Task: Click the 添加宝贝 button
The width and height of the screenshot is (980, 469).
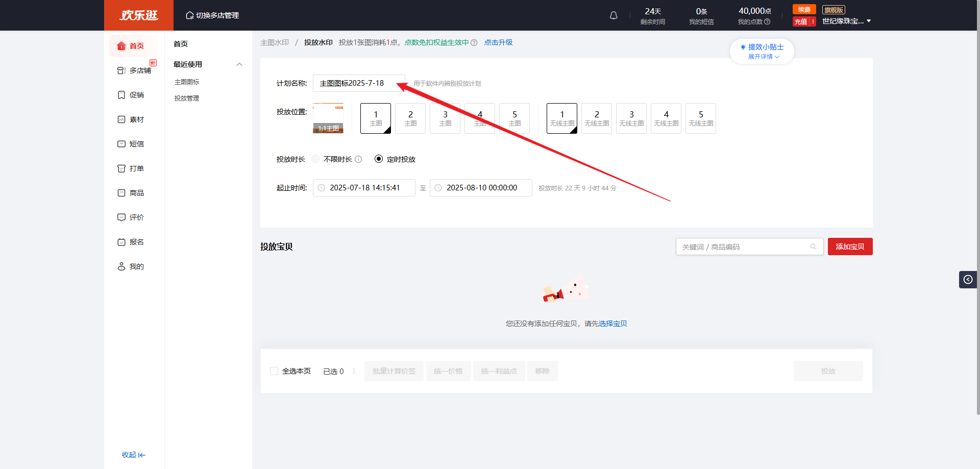Action: 850,246
